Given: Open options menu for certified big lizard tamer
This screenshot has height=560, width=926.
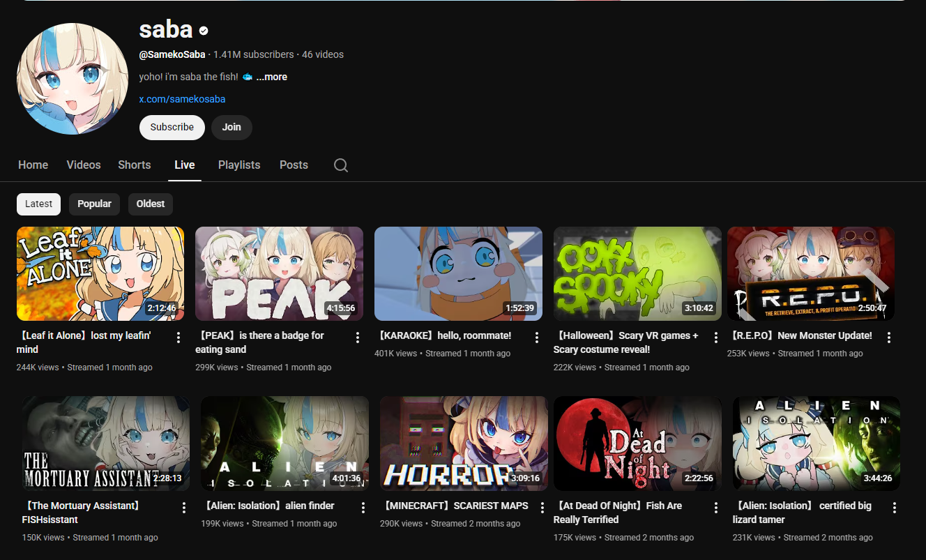Looking at the screenshot, I should [x=895, y=508].
